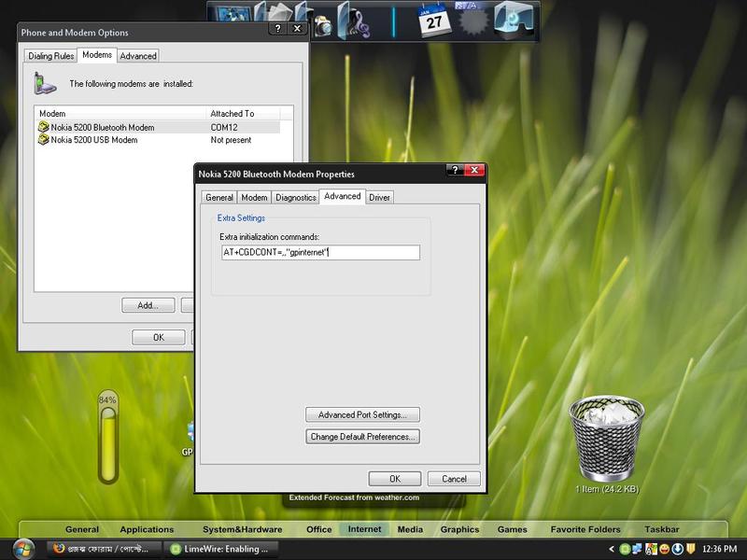Switch to the General tab in Modem Properties
The width and height of the screenshot is (747, 560).
[219, 197]
